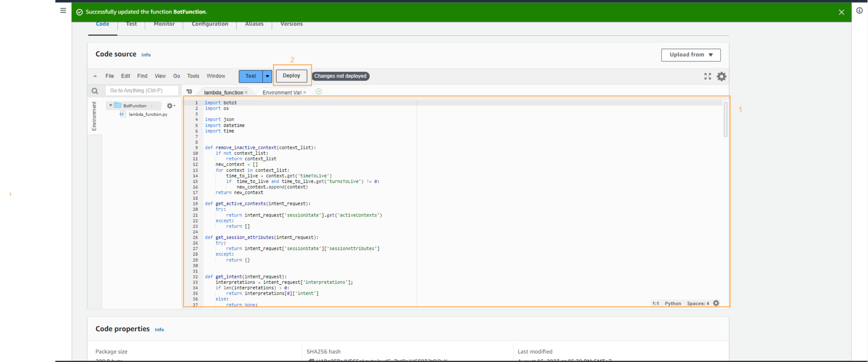Click 'def get_session_attributes' code line
Viewport: 868px width, 362px height.
(x=262, y=237)
